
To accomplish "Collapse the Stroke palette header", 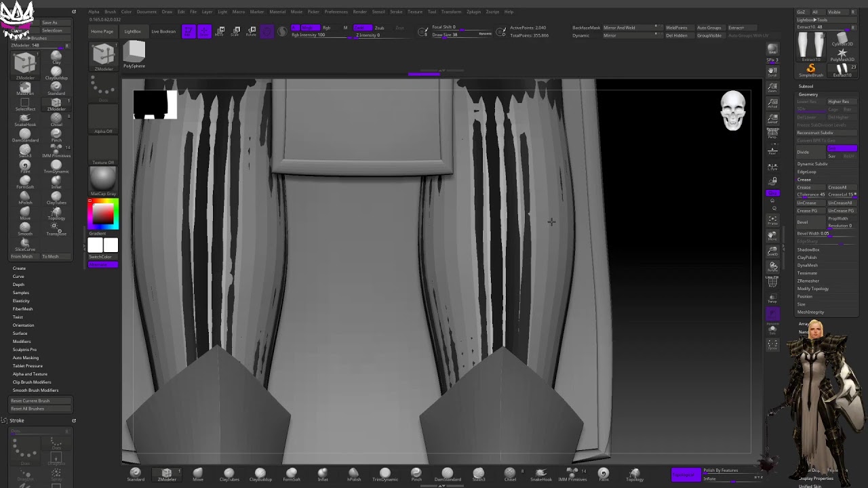I will 17,420.
